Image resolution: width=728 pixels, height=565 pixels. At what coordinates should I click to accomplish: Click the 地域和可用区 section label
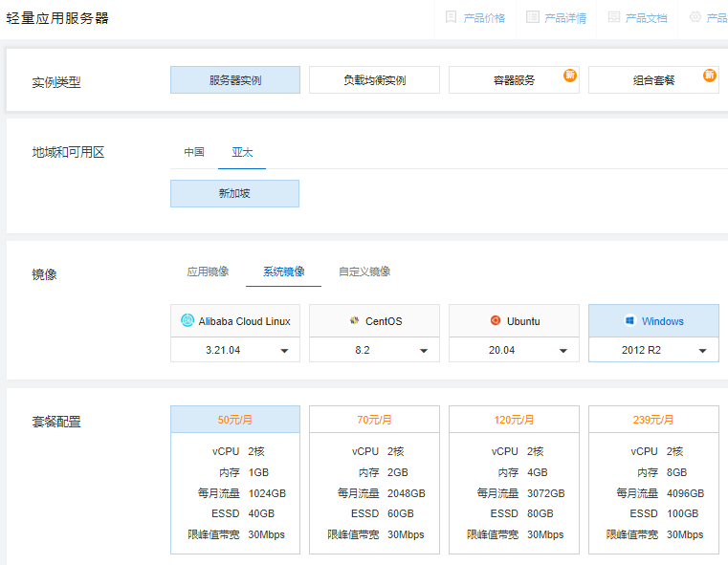(x=68, y=152)
